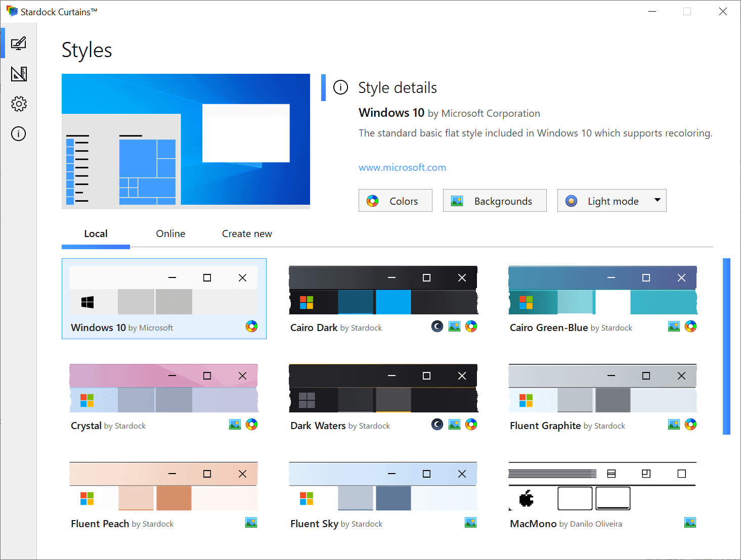The image size is (741, 560).
Task: Click Cairo Dark's color wheel icon
Action: tap(471, 326)
